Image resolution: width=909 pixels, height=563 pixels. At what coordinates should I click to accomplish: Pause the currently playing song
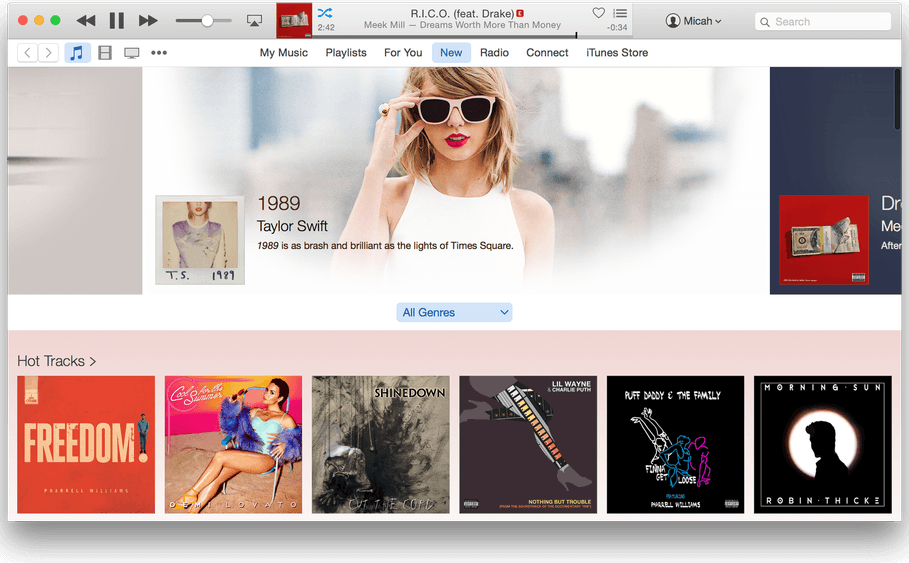coord(117,21)
